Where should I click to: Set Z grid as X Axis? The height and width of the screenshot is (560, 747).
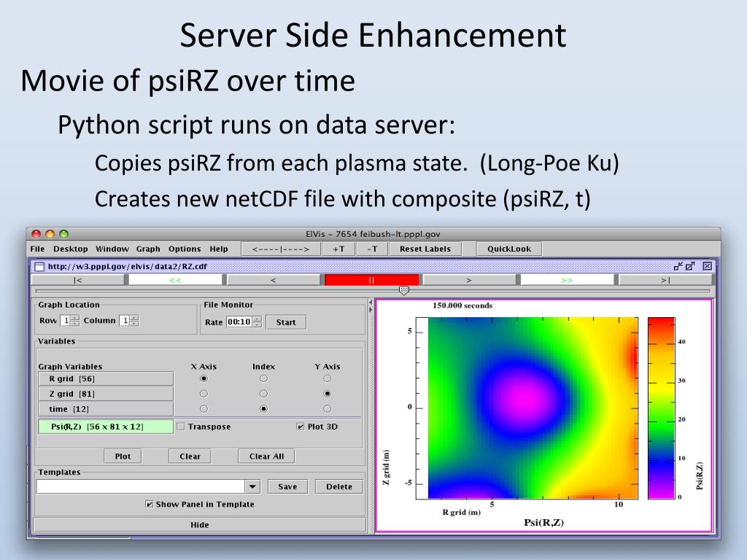click(x=204, y=394)
